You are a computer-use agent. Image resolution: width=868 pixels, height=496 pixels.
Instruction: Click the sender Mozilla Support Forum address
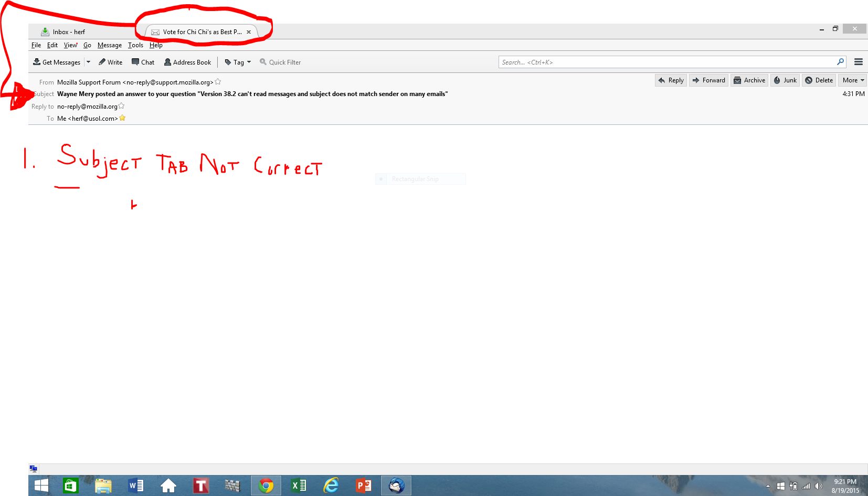[x=135, y=82]
